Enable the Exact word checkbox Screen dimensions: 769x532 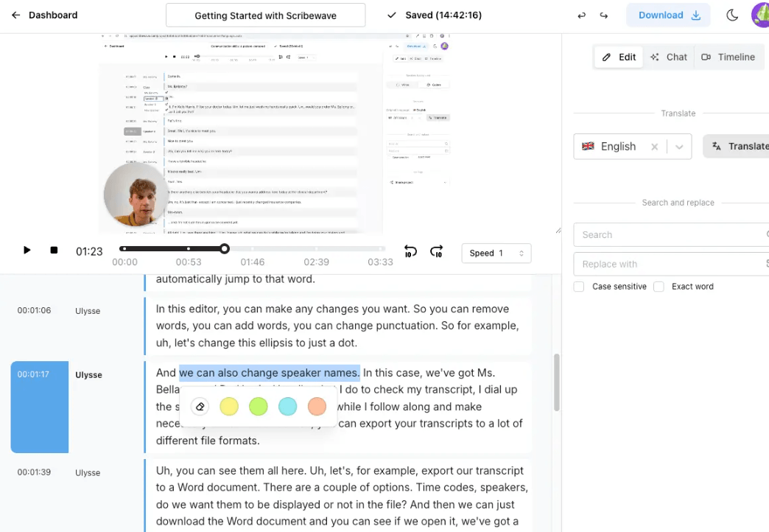659,287
